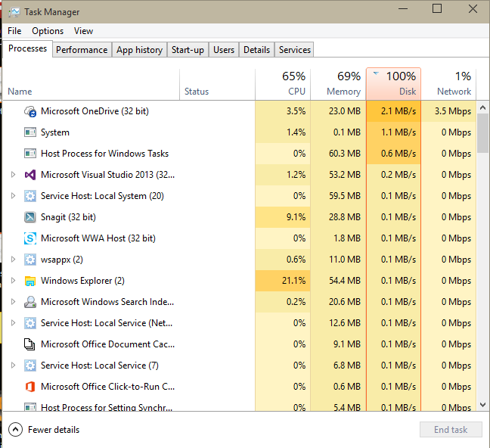Click the System process icon
490x448 pixels.
click(x=30, y=132)
